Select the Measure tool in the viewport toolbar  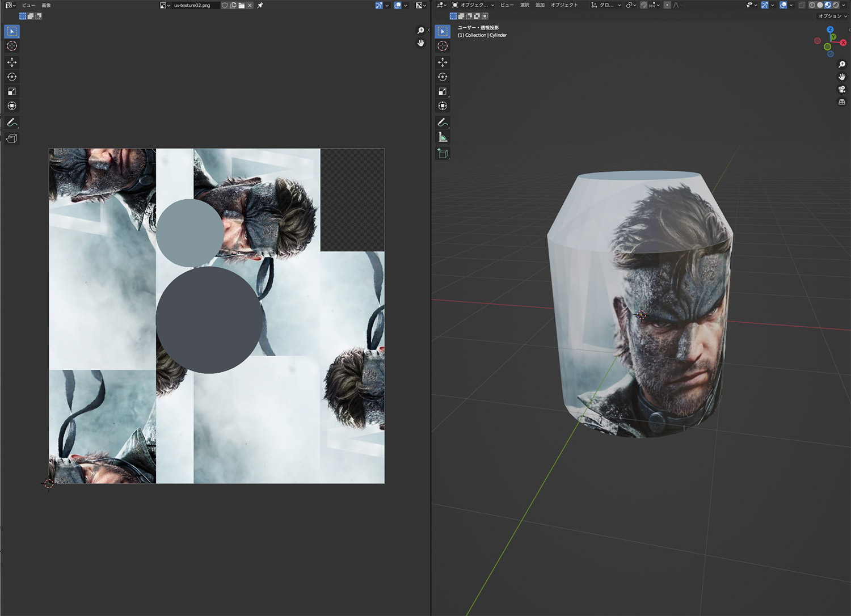(x=443, y=136)
